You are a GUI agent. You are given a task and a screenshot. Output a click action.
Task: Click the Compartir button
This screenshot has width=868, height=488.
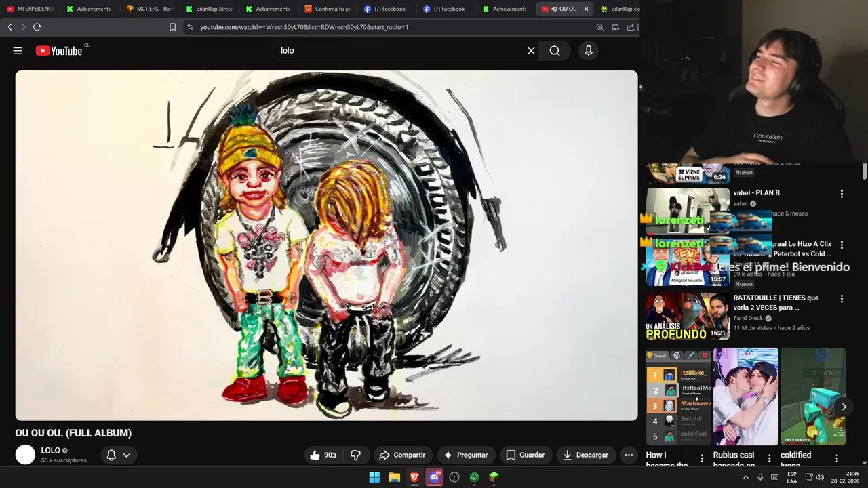click(402, 455)
